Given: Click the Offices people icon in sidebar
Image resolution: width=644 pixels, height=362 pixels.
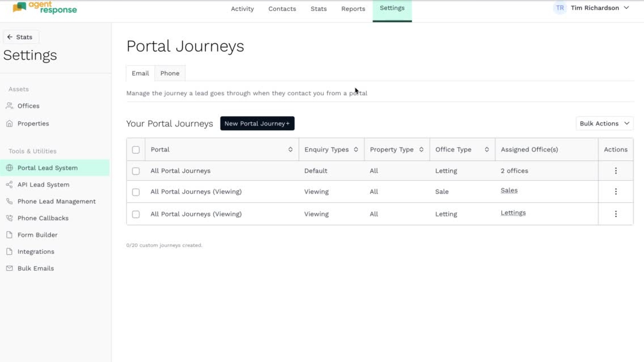Looking at the screenshot, I should tap(9, 106).
